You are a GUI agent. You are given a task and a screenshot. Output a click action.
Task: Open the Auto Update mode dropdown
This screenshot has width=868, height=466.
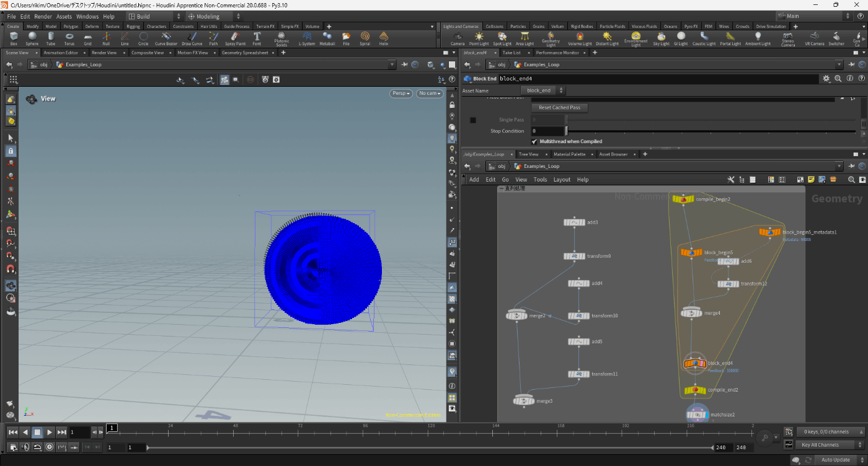pos(839,460)
